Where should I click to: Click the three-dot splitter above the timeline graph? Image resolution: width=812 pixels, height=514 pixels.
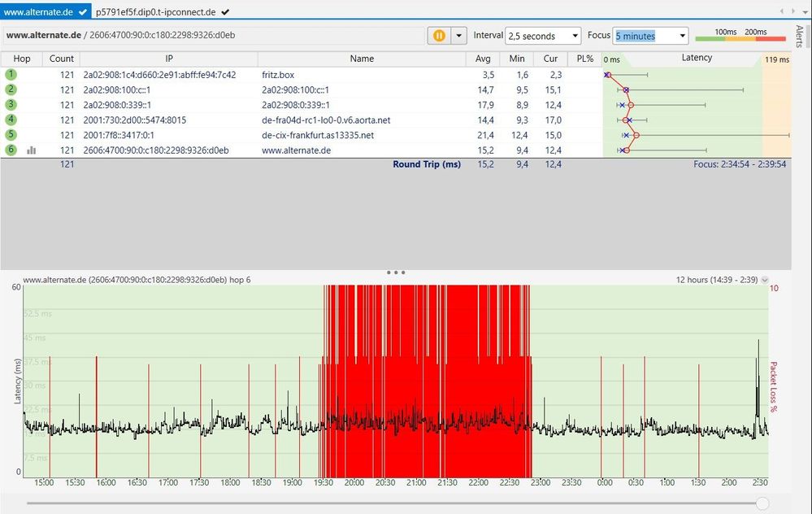click(396, 272)
